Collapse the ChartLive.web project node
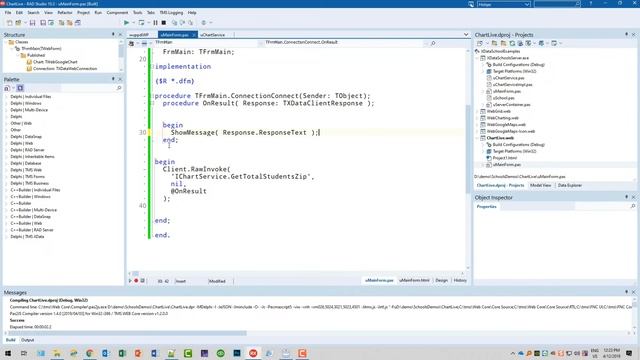The width and height of the screenshot is (640, 360). coord(477,138)
